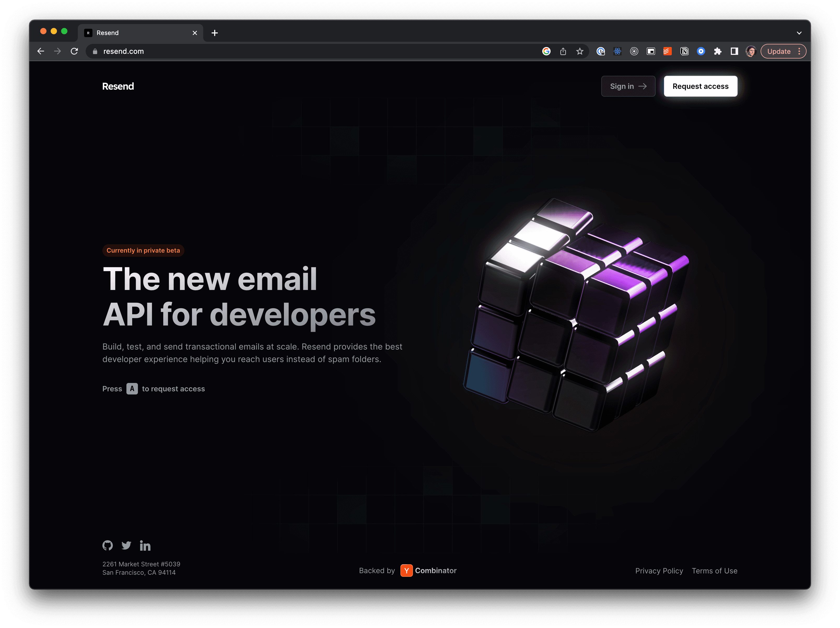The height and width of the screenshot is (628, 840).
Task: Open the Resend GitHub profile icon
Action: pyautogui.click(x=107, y=545)
